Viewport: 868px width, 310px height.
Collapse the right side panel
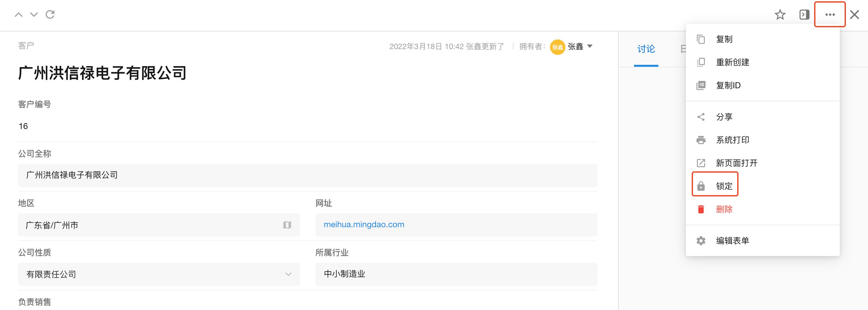tap(804, 14)
